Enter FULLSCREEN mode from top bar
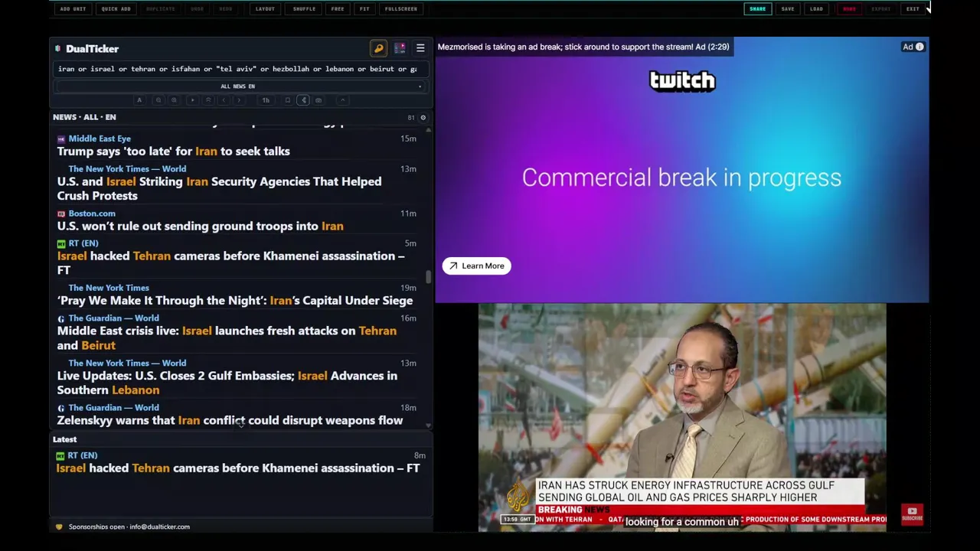 [401, 9]
